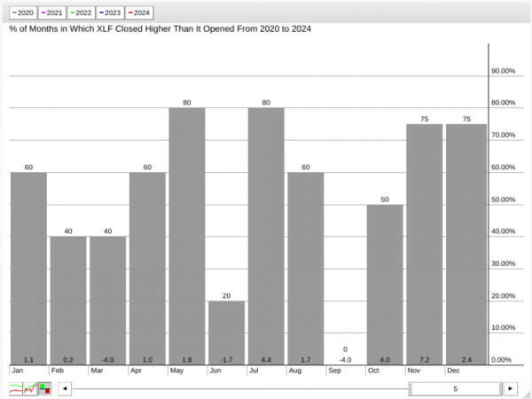The image size is (532, 399).
Task: Click the 0.00% axis label
Action: pos(501,360)
